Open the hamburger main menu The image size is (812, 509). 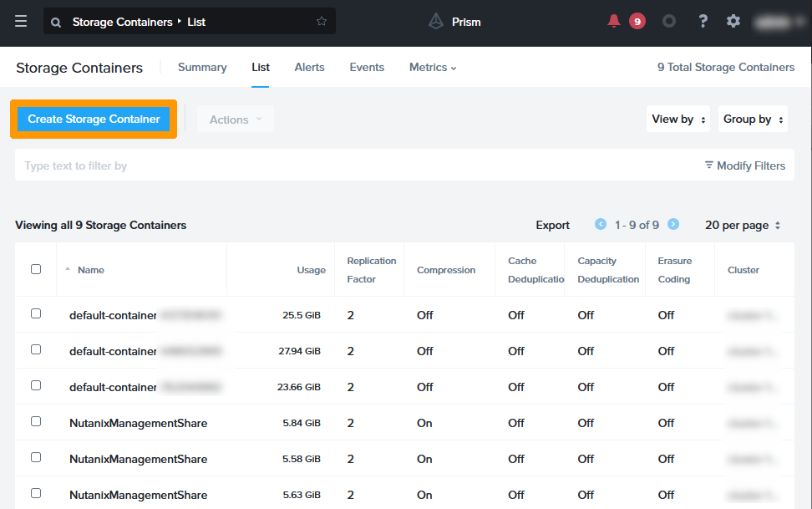click(21, 22)
